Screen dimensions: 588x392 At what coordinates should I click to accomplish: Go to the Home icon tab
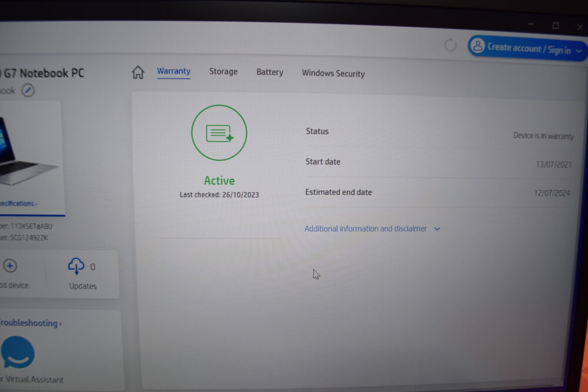point(138,72)
